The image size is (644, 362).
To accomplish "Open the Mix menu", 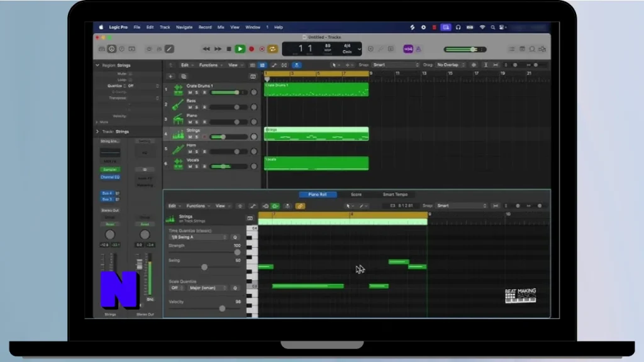I will (x=221, y=28).
